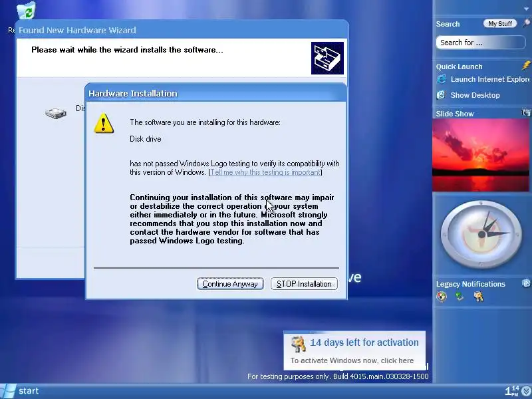Click the Internet Explorer icon in Quick Launch
Screen dimensions: 532x399
coord(442,79)
